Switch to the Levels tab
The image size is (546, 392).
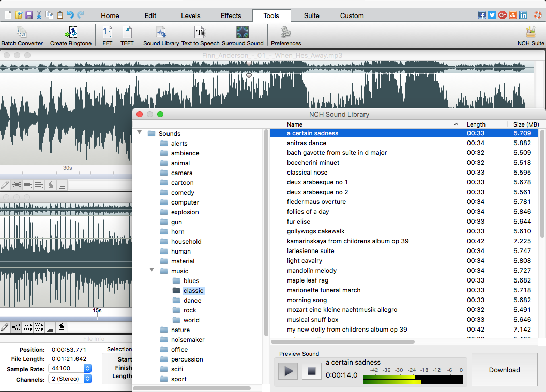pos(190,15)
